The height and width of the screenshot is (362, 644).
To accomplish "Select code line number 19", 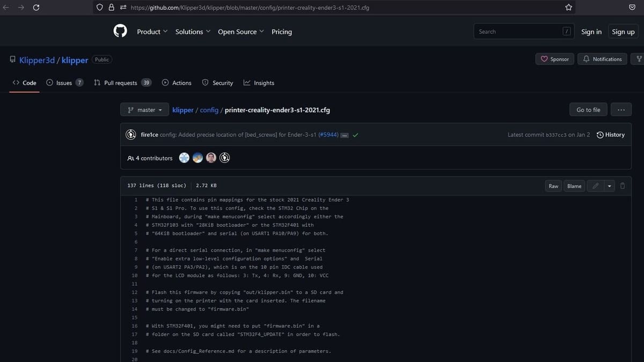I will click(x=134, y=351).
